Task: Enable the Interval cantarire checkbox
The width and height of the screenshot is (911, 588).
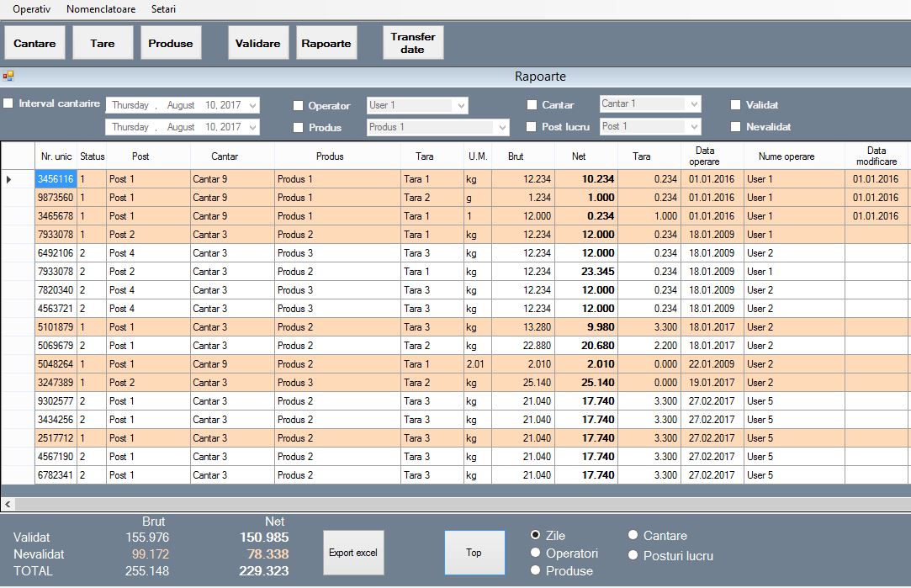Action: [8, 103]
